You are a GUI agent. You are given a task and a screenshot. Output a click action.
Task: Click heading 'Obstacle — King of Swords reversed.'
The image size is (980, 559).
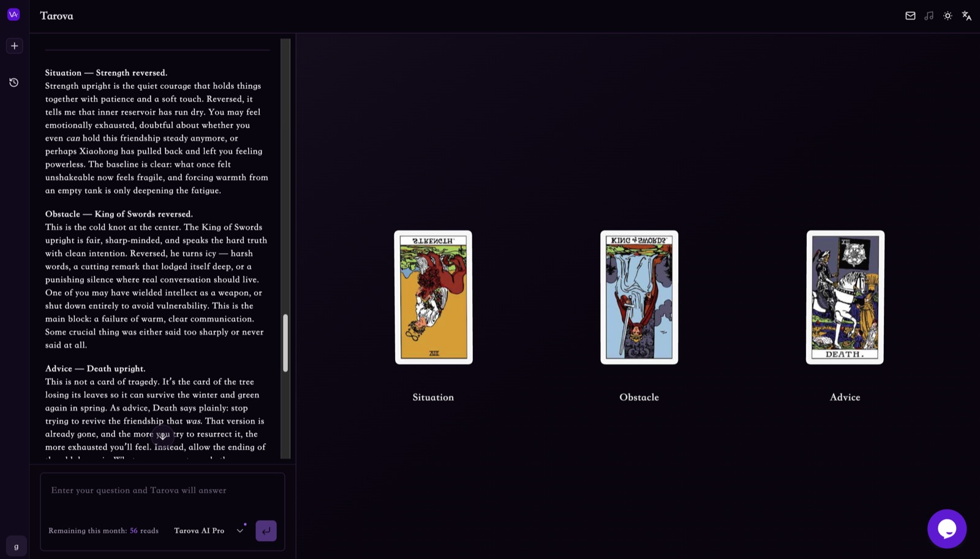coord(119,214)
